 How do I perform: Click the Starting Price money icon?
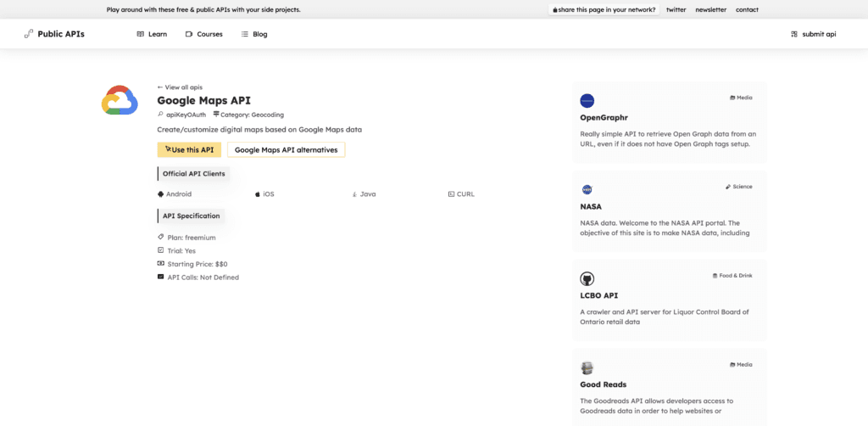pos(160,263)
